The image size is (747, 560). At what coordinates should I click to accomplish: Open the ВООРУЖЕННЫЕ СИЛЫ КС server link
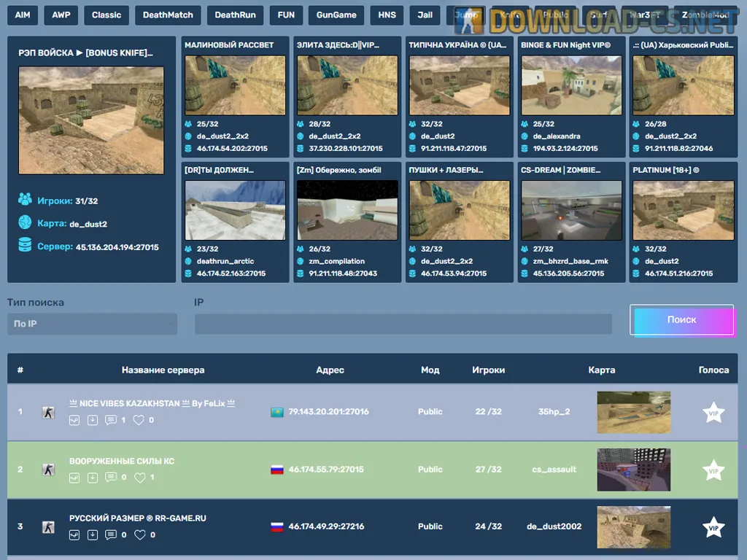(x=122, y=461)
